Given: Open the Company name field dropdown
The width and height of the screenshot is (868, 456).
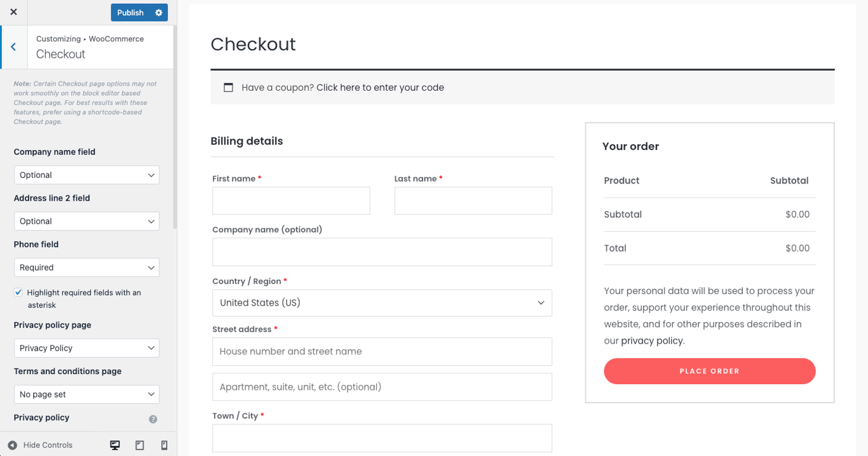Looking at the screenshot, I should [x=86, y=175].
